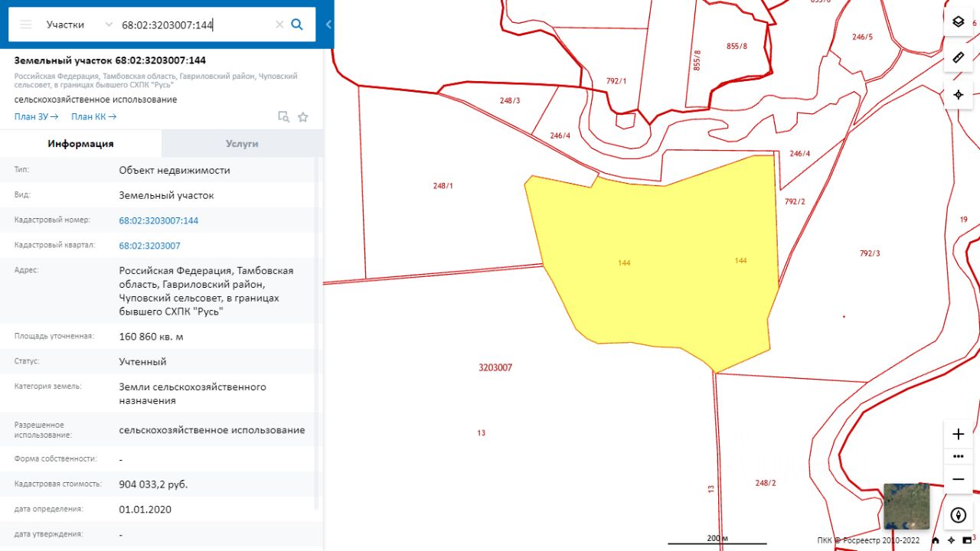Open the Участки search type dropdown
The width and height of the screenshot is (980, 551).
point(79,24)
